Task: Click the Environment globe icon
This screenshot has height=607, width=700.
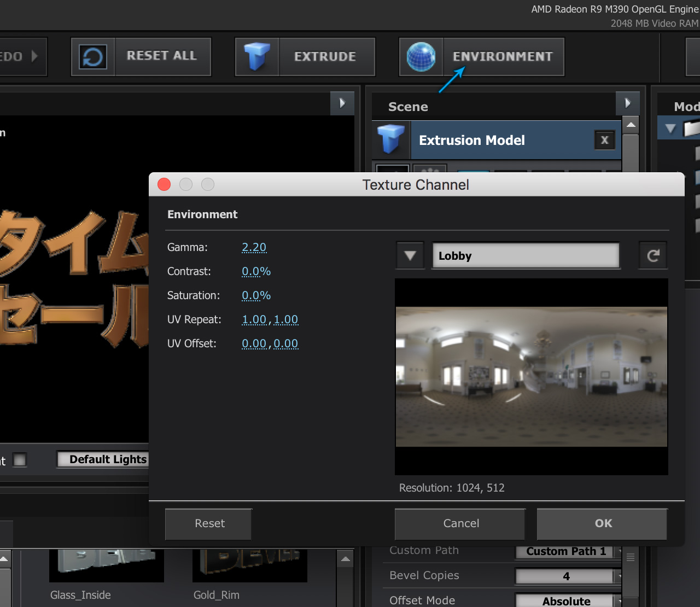Action: coord(421,57)
